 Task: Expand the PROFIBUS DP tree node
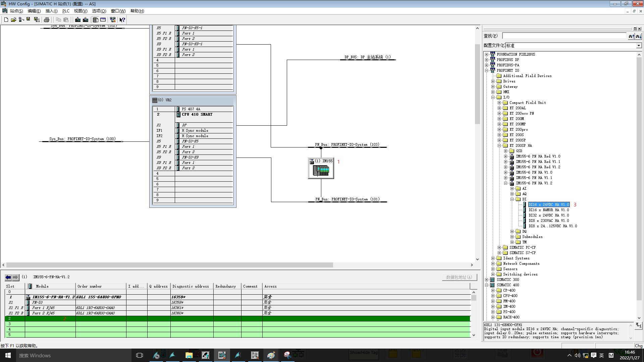pyautogui.click(x=487, y=60)
